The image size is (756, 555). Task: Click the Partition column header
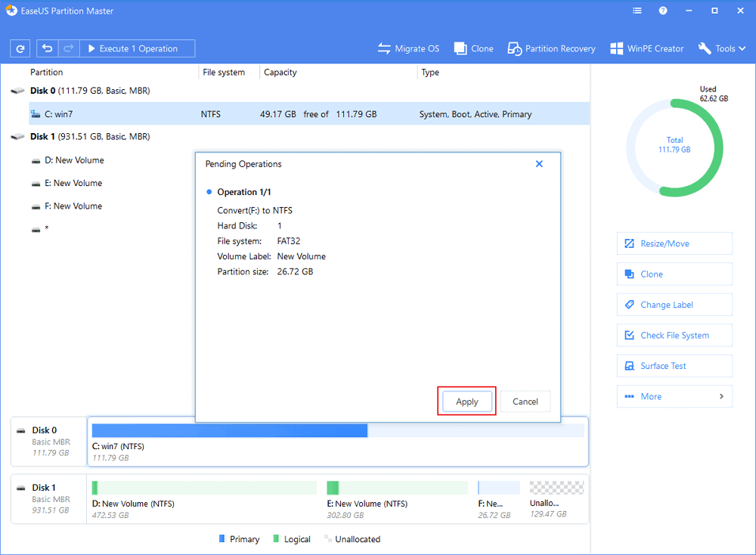(47, 73)
